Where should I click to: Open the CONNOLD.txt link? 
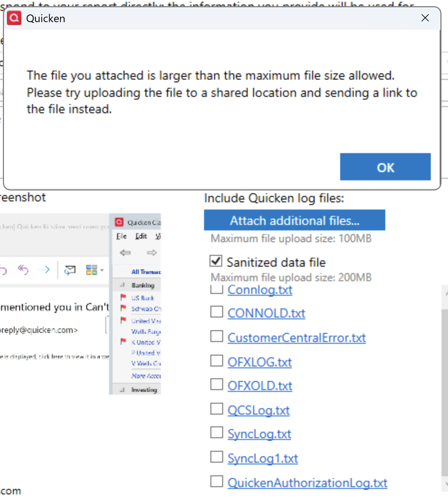coord(266,313)
